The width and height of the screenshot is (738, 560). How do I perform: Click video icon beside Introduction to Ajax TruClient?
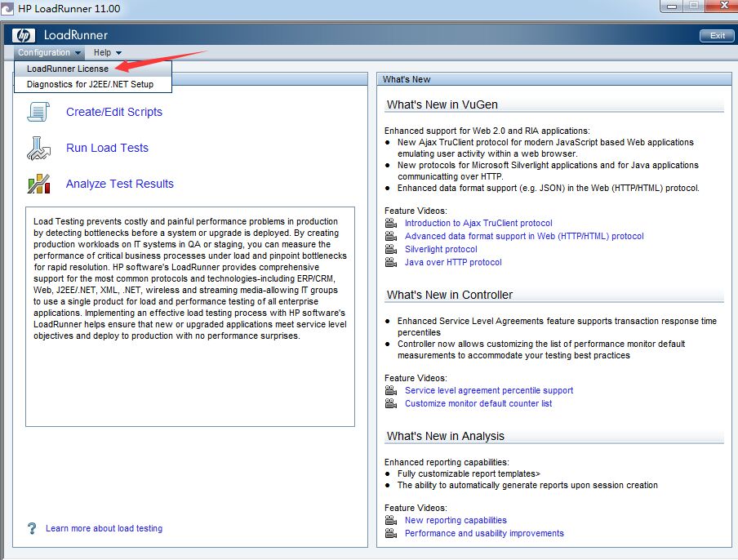click(x=391, y=223)
